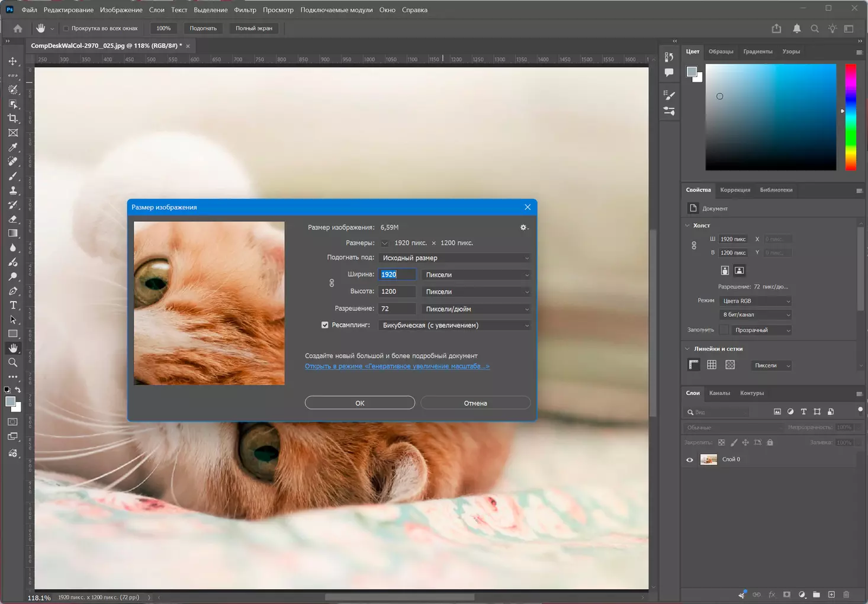Open the resampling method dropdown
Image resolution: width=868 pixels, height=604 pixels.
tap(454, 326)
